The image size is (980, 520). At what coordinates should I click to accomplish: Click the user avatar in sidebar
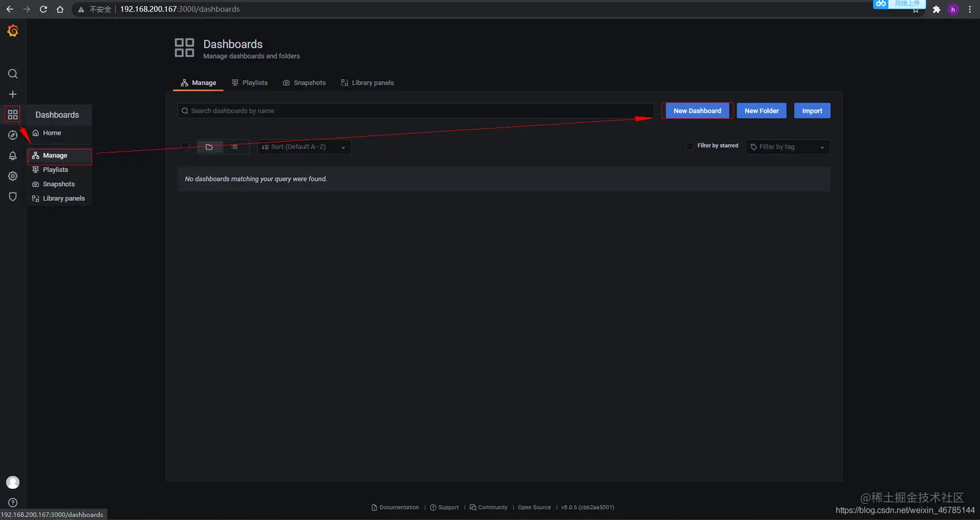pos(12,482)
